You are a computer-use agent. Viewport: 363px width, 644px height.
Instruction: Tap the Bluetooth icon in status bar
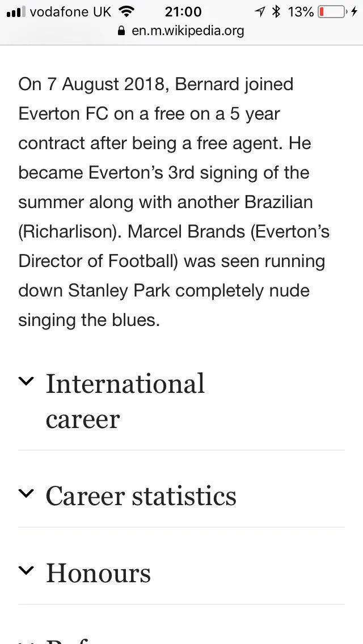276,11
